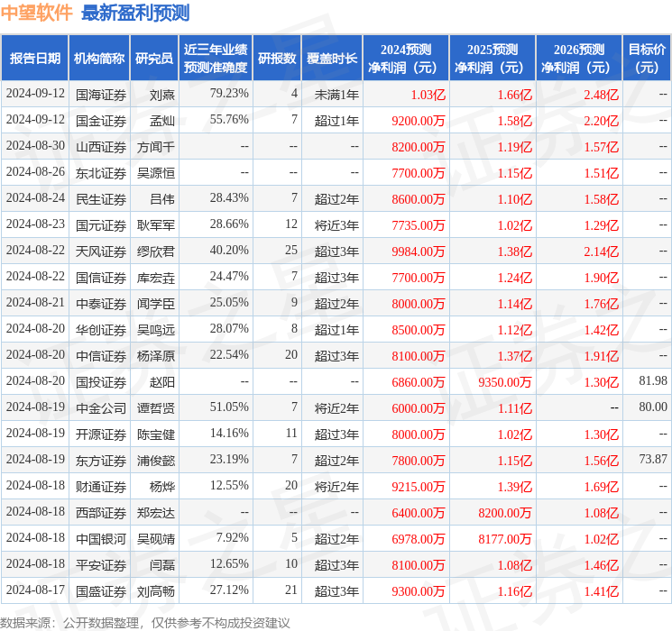Click the 2026预测净利润 column header
This screenshot has height=631, width=672.
[579, 59]
